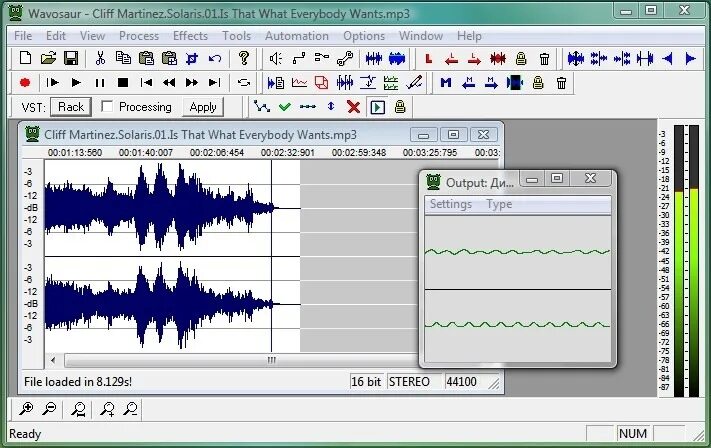Open a file using the folder icon
The height and width of the screenshot is (448, 711).
point(48,58)
